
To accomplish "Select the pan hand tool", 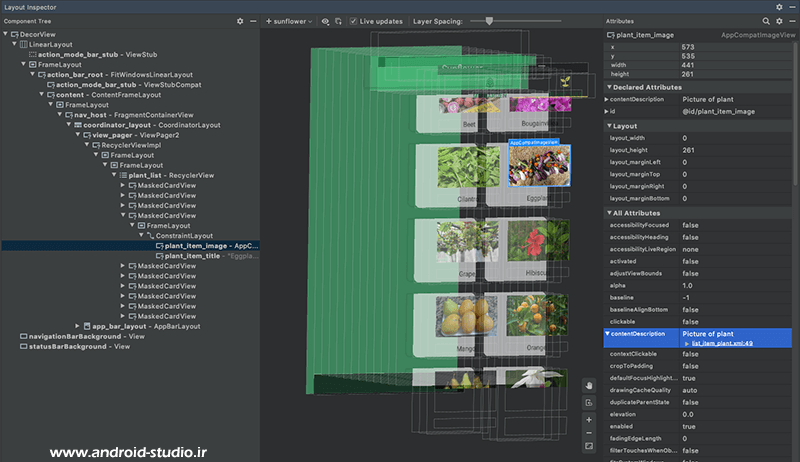I will click(x=589, y=384).
